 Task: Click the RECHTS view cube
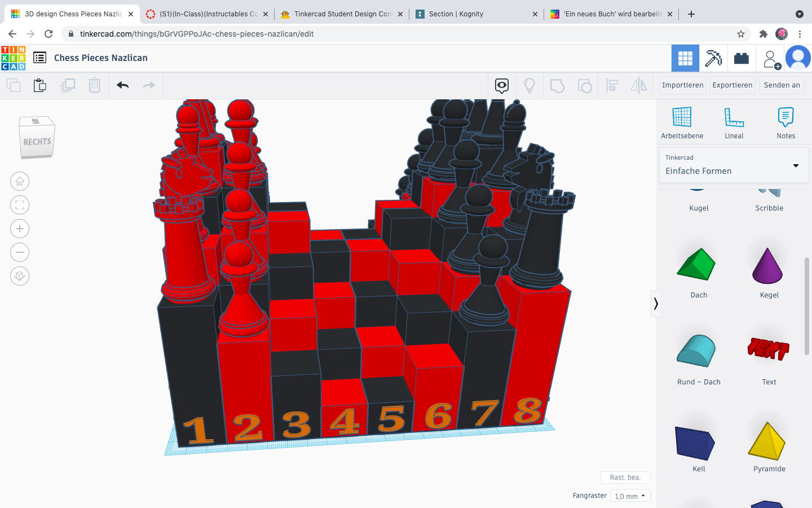(37, 138)
